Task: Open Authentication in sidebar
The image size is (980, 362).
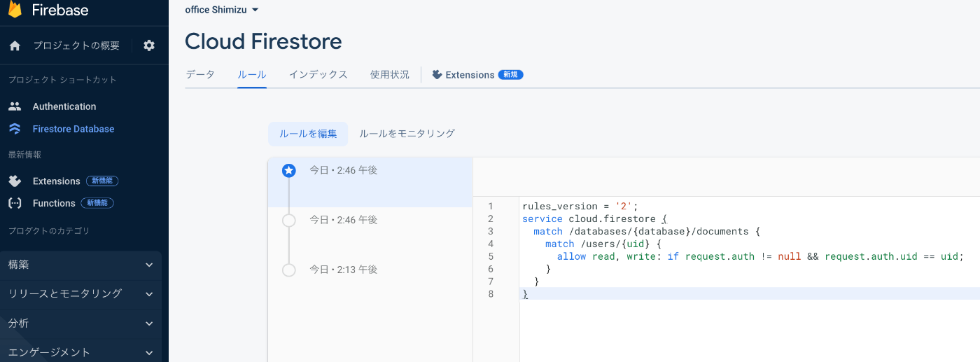Action: click(x=64, y=106)
